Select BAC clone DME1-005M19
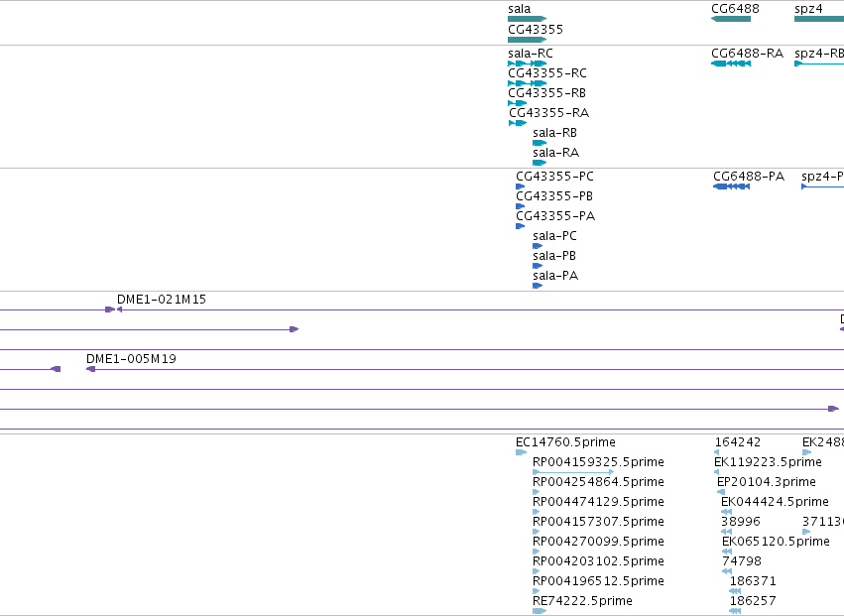Viewport: 844px width, 616px height. click(x=465, y=369)
